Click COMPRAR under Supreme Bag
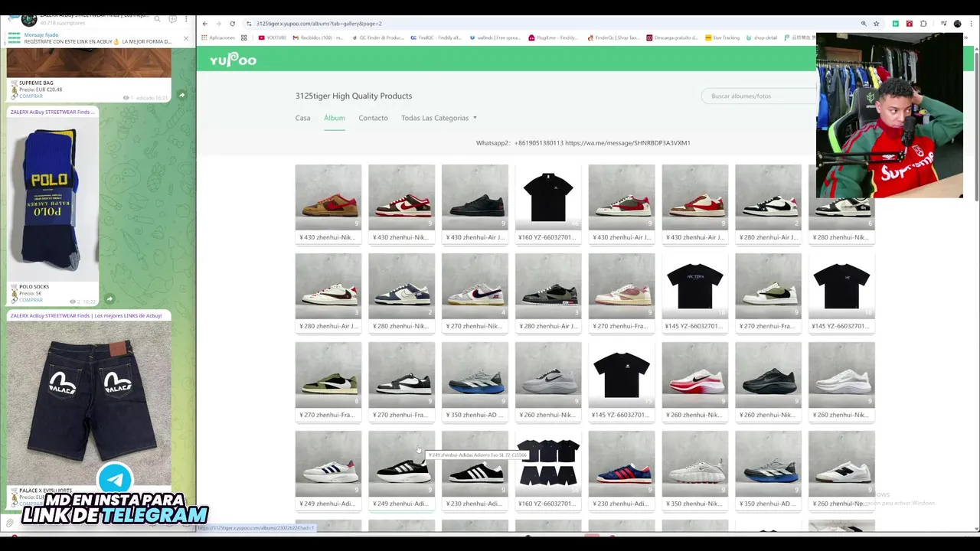980x551 pixels. pos(31,96)
